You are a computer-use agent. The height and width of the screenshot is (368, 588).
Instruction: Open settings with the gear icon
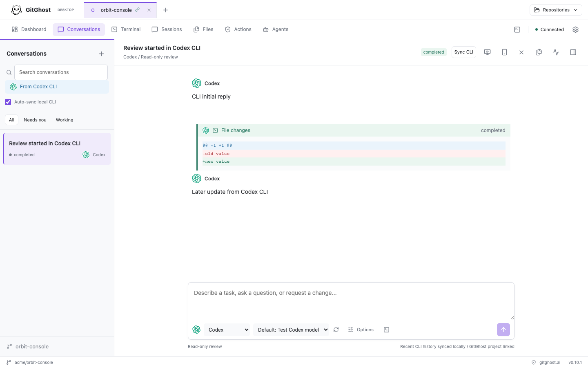point(575,29)
